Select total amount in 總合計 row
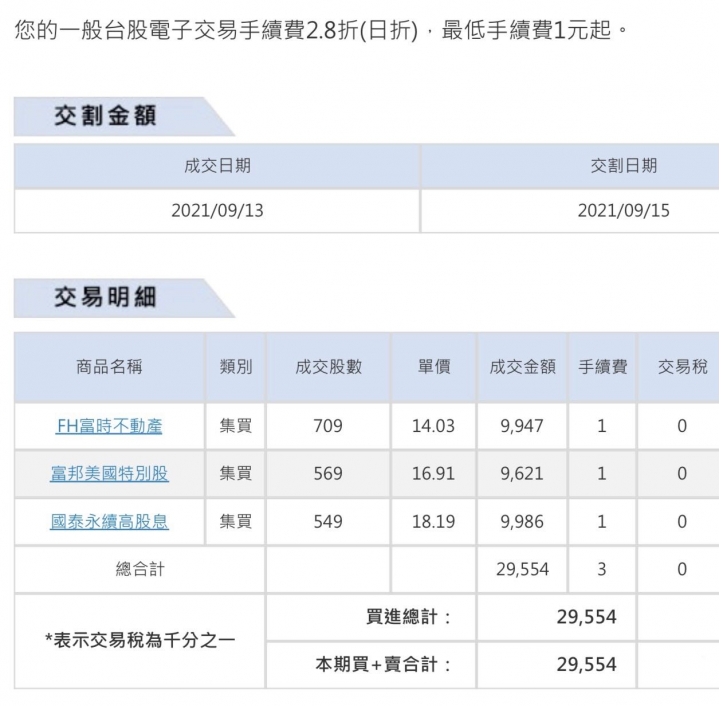 [x=522, y=569]
